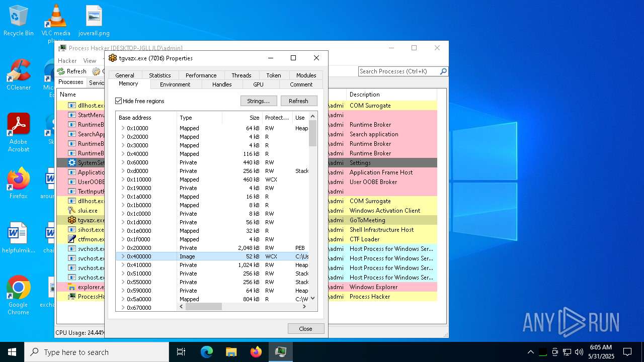Click Process Hacker taskbar button

(x=281, y=352)
